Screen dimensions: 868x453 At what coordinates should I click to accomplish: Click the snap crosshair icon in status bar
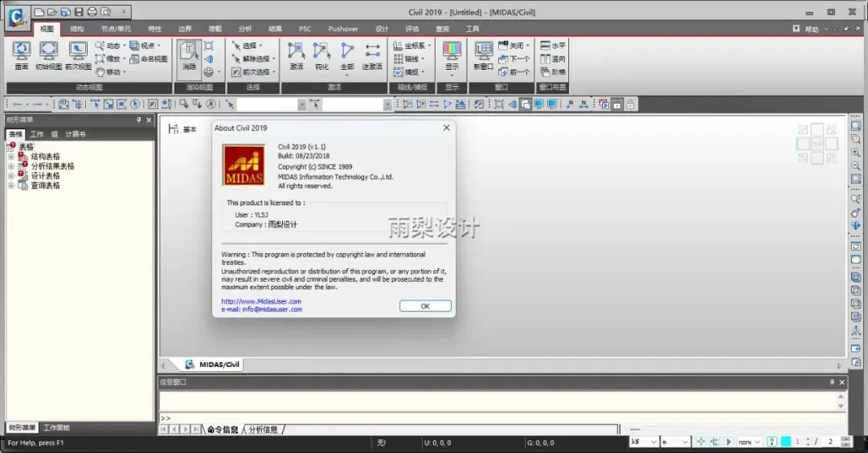tap(701, 442)
